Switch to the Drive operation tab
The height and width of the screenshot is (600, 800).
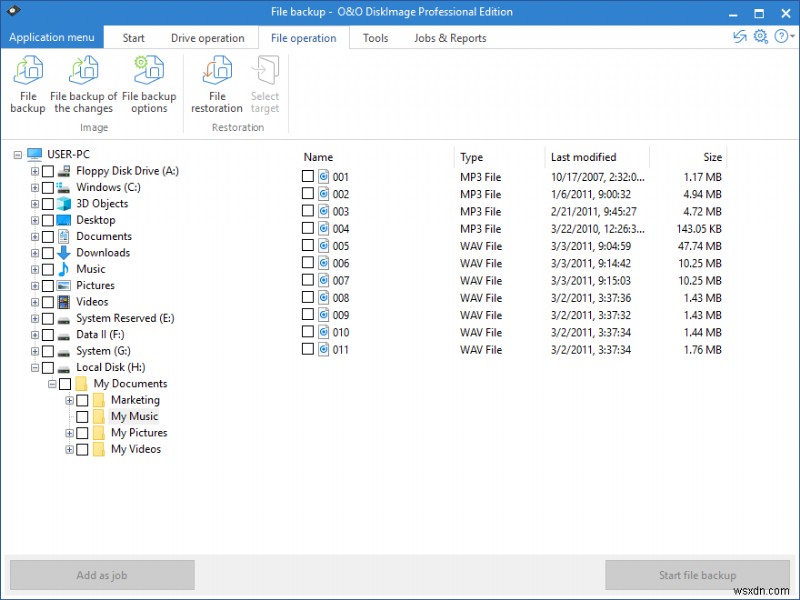click(x=207, y=37)
